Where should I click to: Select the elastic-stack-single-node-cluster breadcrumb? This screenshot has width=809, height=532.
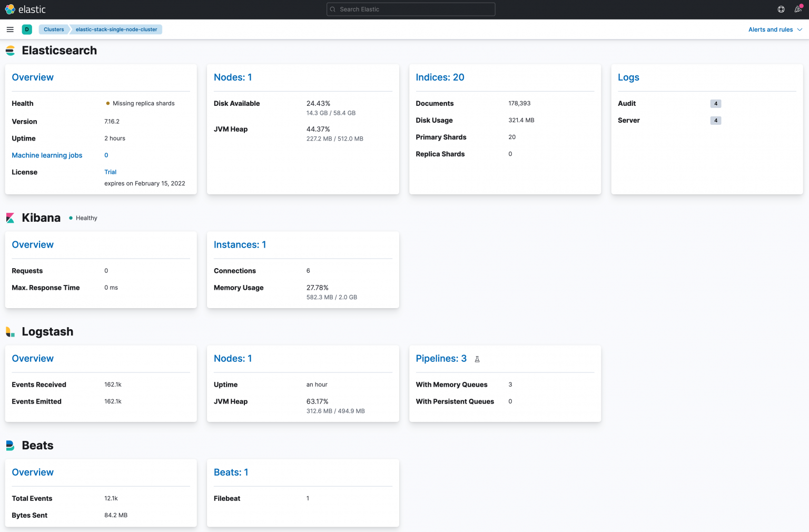116,29
